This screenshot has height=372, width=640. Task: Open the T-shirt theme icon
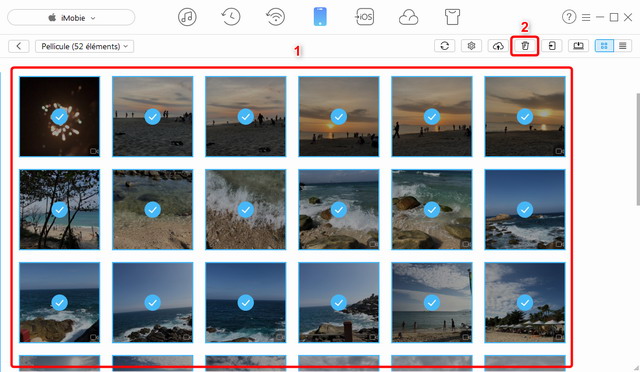coord(452,17)
